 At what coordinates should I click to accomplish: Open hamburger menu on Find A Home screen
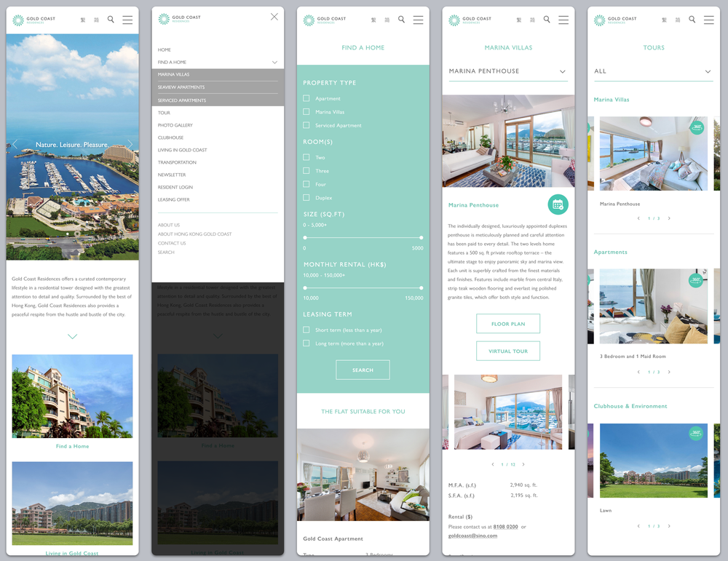tap(418, 20)
